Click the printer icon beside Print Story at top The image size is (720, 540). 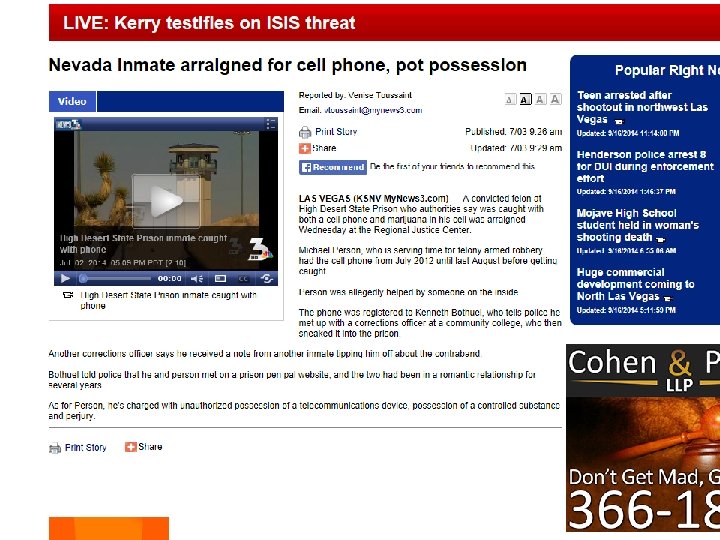[x=305, y=132]
